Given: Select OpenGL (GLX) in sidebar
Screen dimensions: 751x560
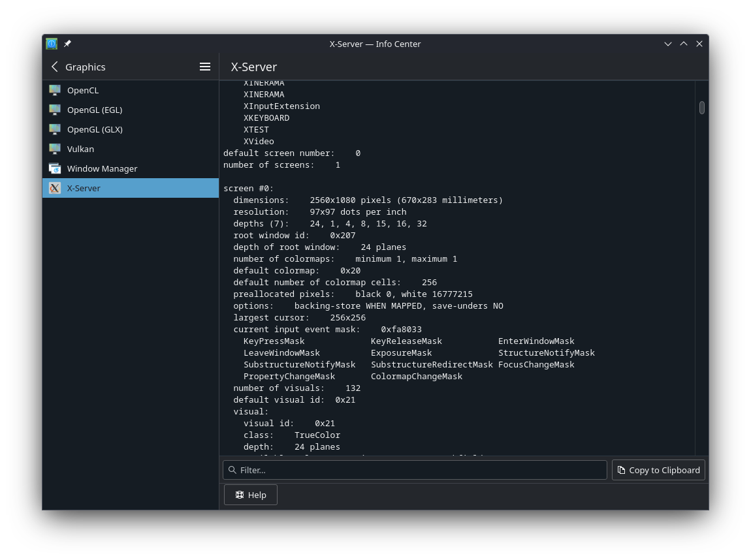Looking at the screenshot, I should click(130, 129).
